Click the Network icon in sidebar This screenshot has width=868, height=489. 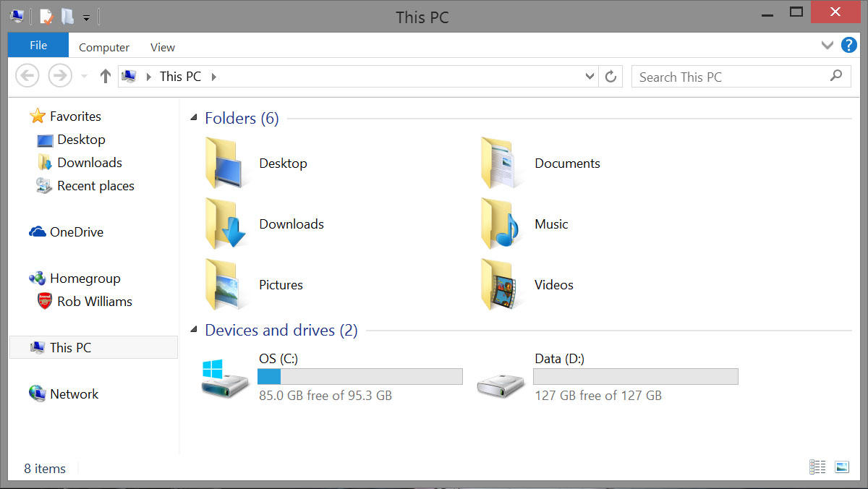coord(37,394)
